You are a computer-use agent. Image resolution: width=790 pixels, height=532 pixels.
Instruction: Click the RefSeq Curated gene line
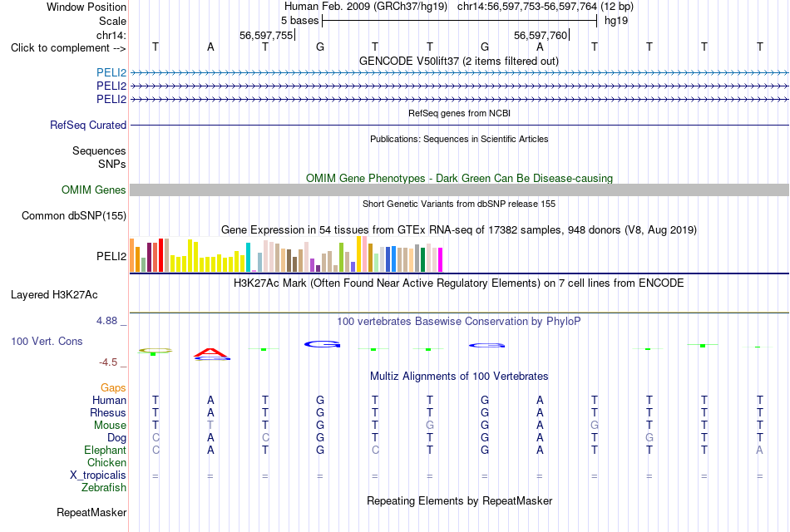pyautogui.click(x=459, y=125)
